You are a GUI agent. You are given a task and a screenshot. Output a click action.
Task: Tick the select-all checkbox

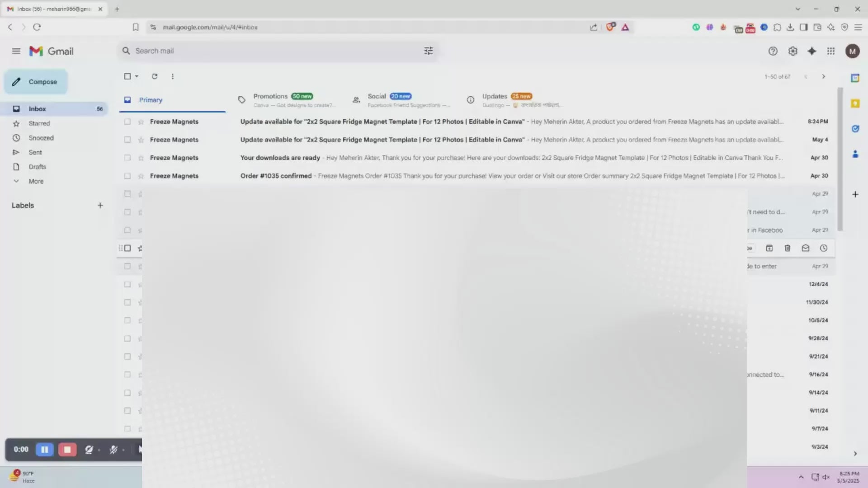pos(127,76)
